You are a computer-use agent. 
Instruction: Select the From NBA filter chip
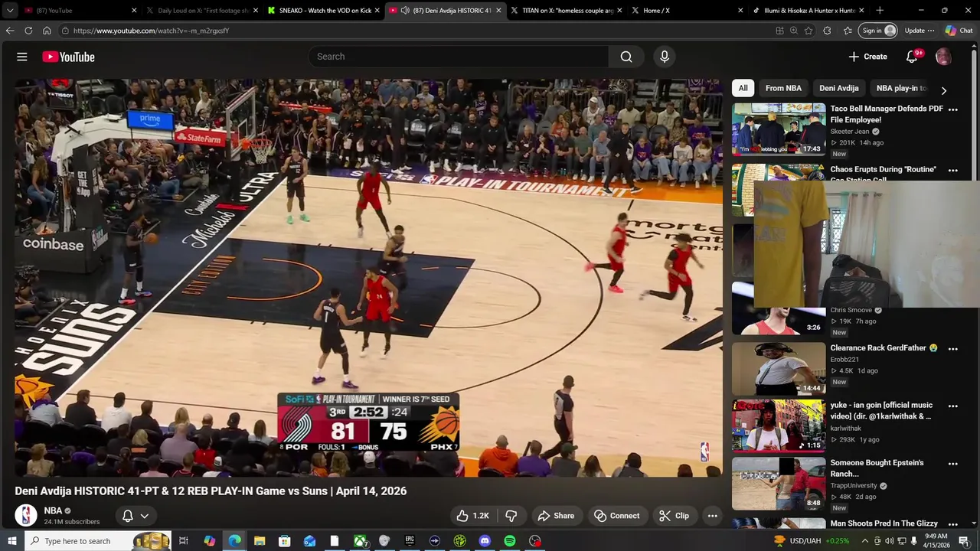coord(783,88)
